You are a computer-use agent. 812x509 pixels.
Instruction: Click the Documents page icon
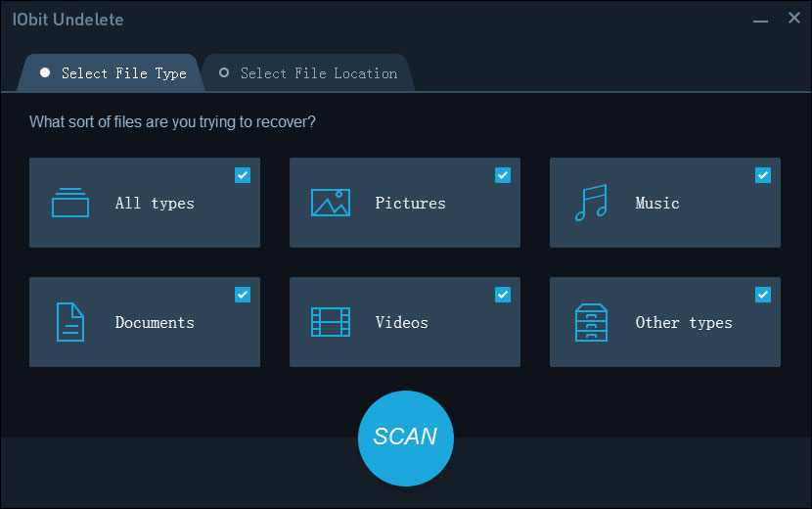(x=69, y=322)
